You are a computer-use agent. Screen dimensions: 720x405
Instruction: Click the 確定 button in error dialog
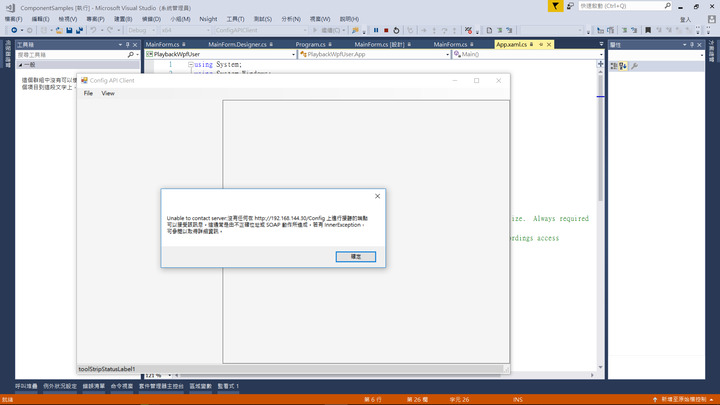[x=356, y=257]
